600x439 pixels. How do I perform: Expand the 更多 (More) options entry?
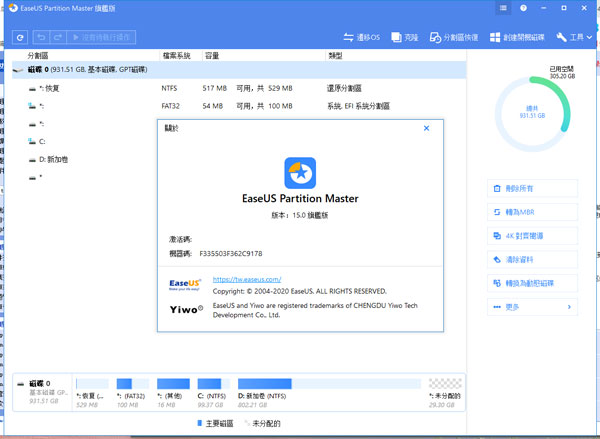point(532,307)
